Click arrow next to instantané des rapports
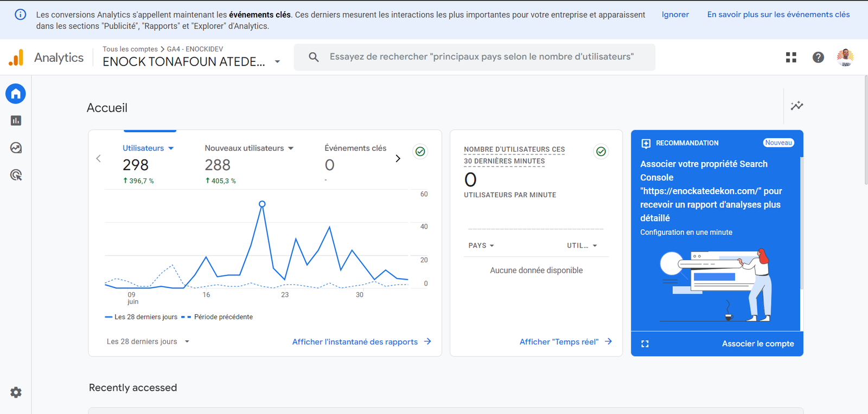The image size is (868, 414). coord(427,341)
